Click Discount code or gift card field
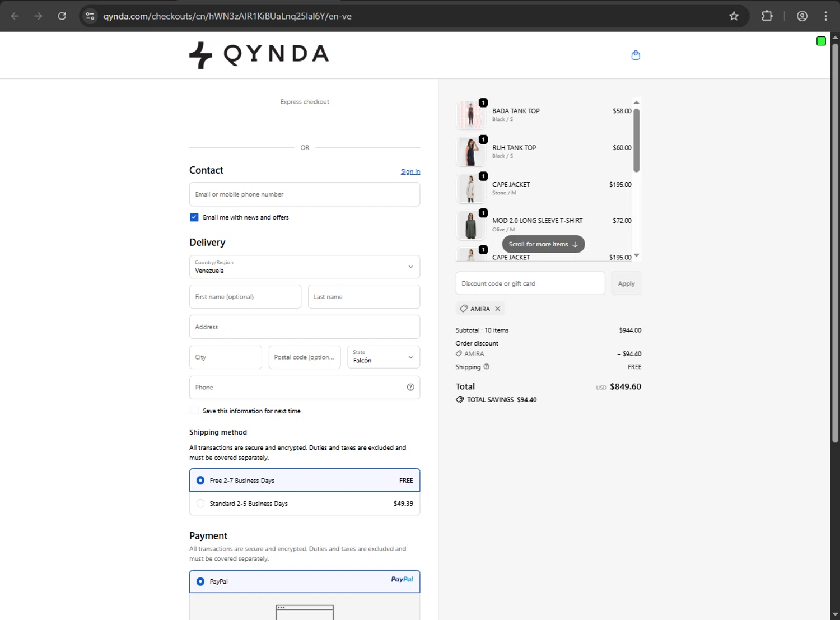 coord(530,283)
